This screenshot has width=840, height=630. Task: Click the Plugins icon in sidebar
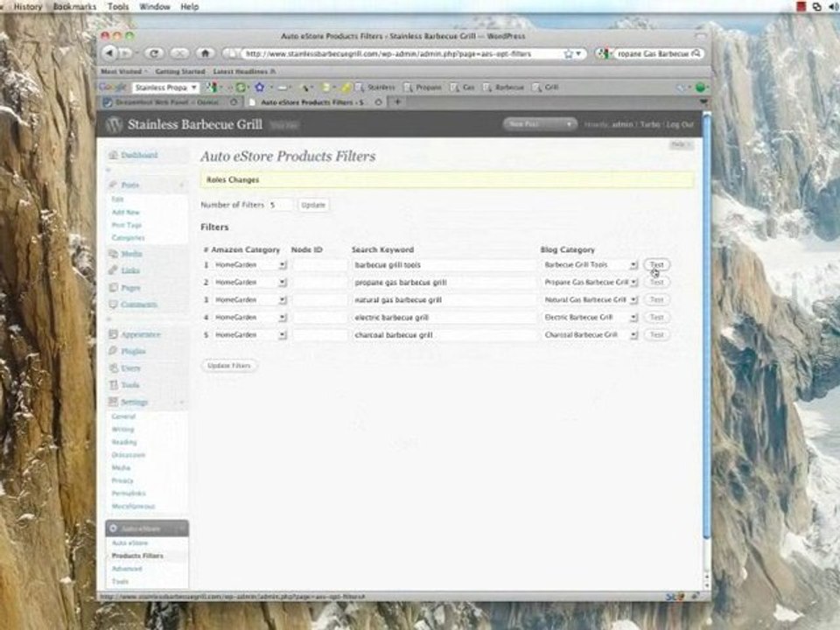113,351
